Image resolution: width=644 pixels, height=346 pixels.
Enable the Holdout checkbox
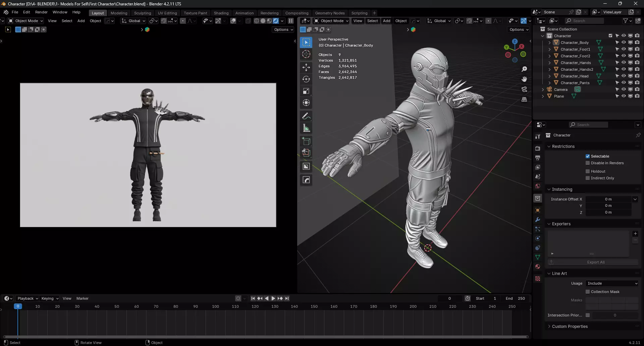(588, 171)
